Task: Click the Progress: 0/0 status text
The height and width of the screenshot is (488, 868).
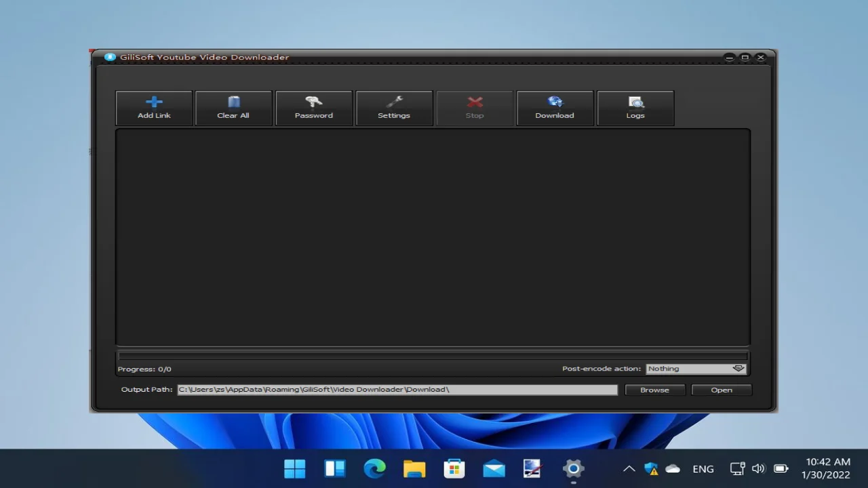Action: pos(144,369)
